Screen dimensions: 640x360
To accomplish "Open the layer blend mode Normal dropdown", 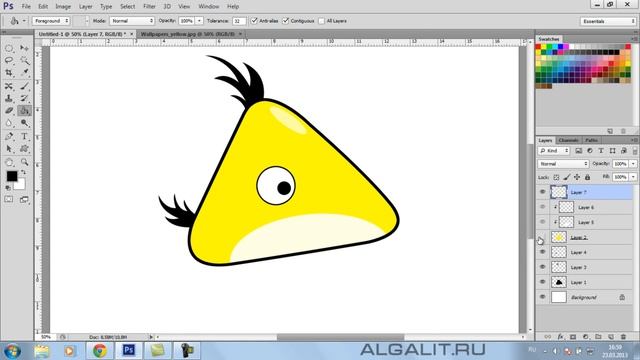I will tap(563, 164).
